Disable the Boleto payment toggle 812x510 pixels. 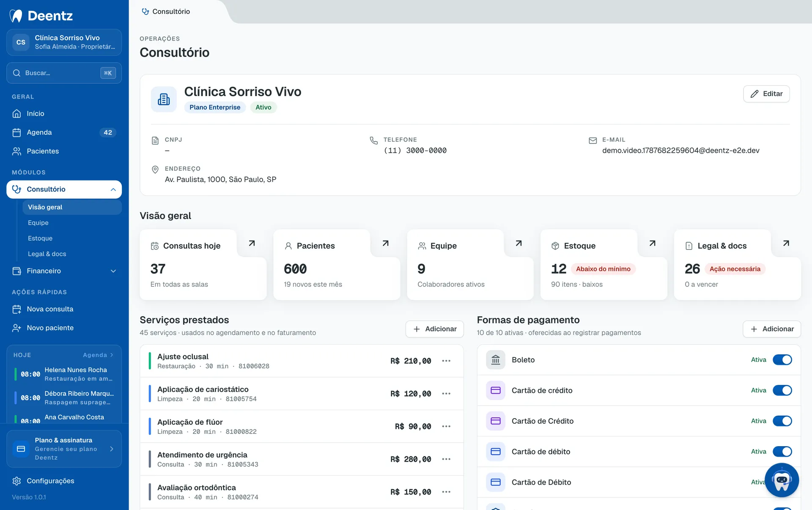point(782,360)
